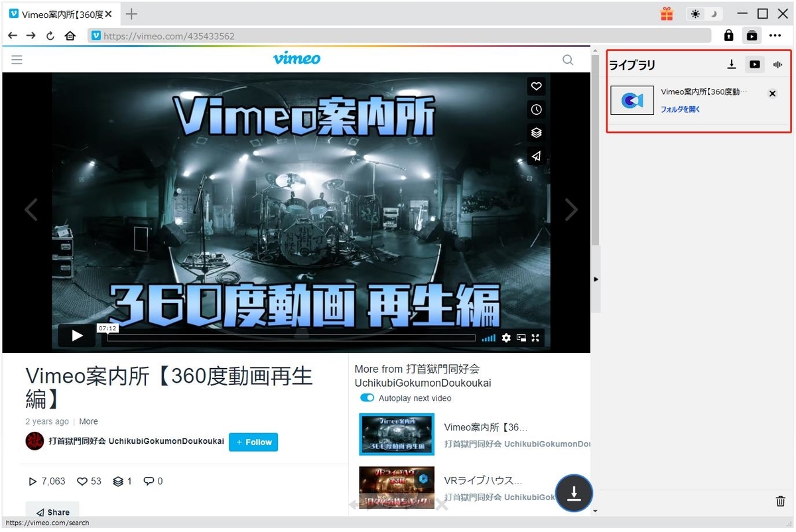
Task: Open a new tab with plus button
Action: 131,13
